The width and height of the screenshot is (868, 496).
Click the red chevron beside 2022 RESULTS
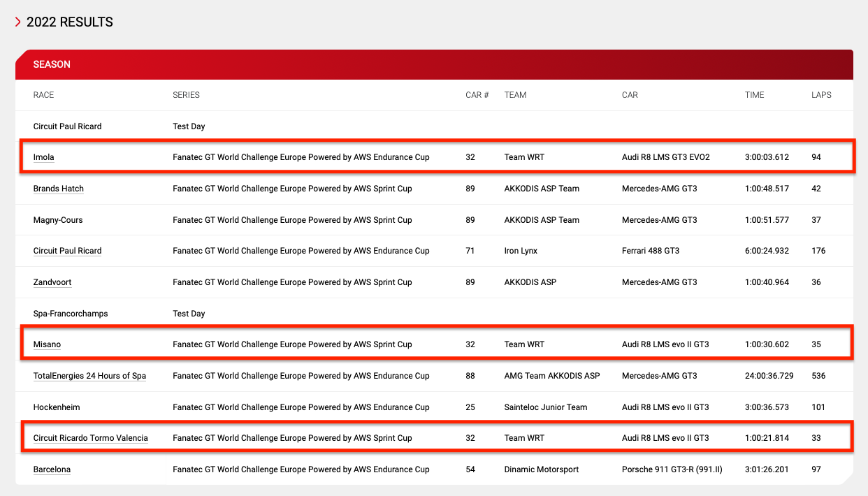[18, 22]
